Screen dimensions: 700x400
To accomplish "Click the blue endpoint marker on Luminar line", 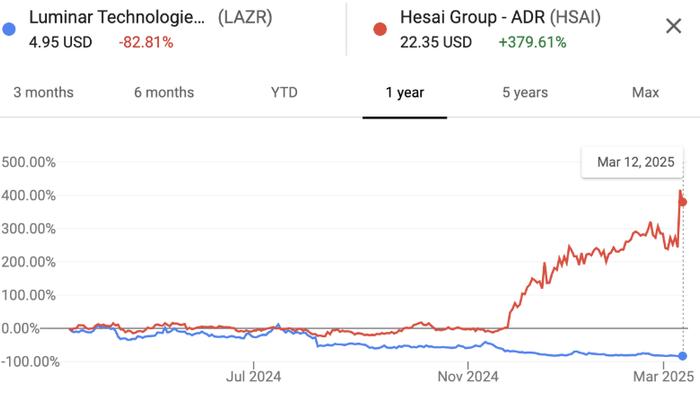I will [x=683, y=356].
